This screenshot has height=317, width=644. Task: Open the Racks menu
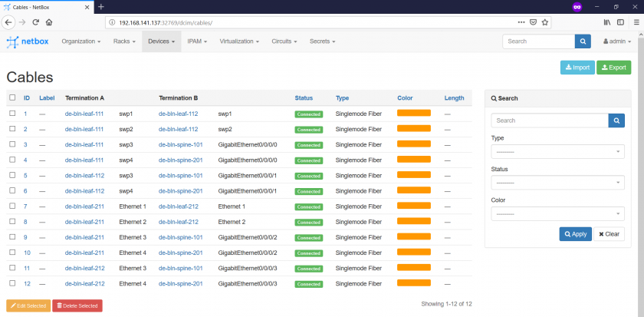pyautogui.click(x=124, y=41)
